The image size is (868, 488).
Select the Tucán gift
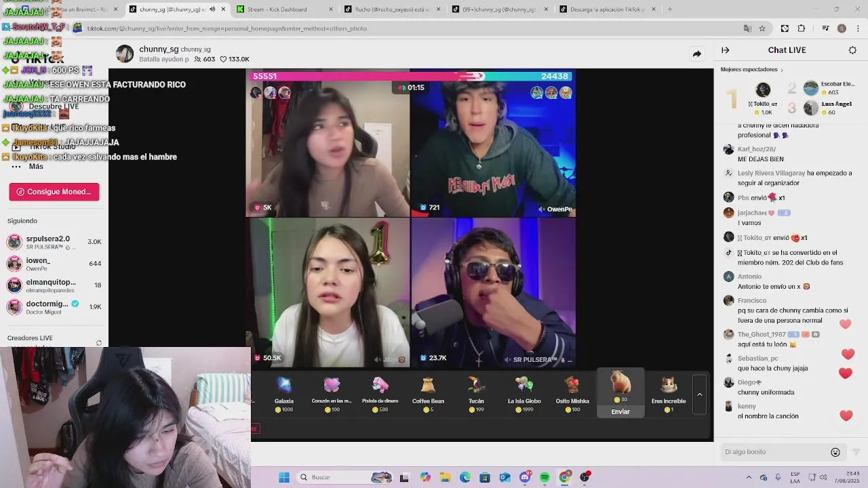(x=476, y=394)
